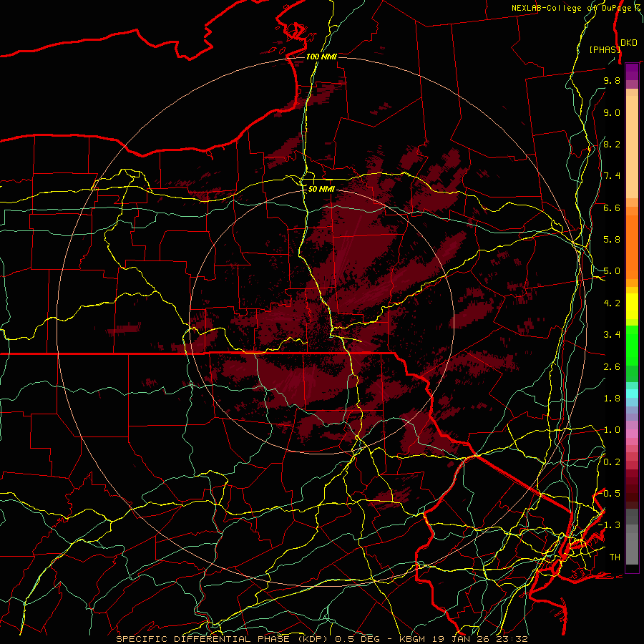
Task: Click the 8.2 scale value
Action: point(612,144)
